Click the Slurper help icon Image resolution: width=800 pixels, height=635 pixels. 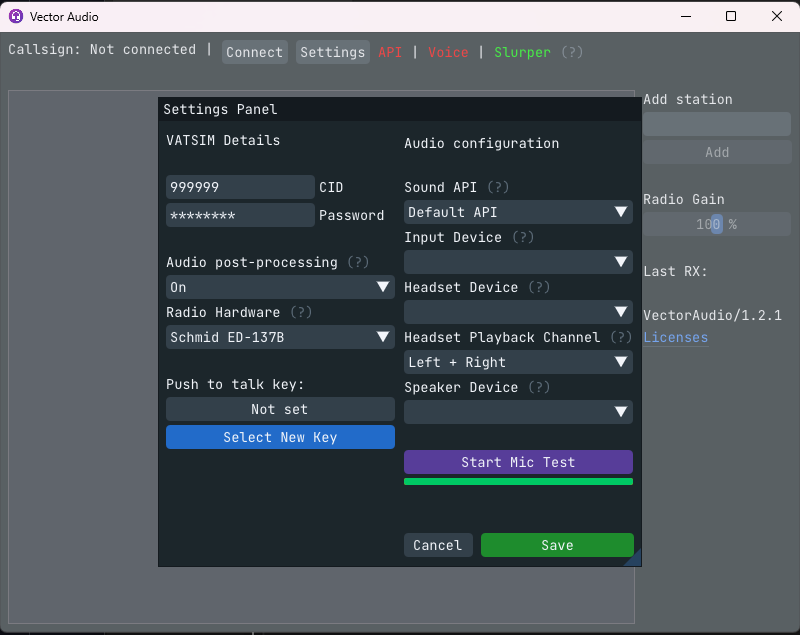pos(571,52)
